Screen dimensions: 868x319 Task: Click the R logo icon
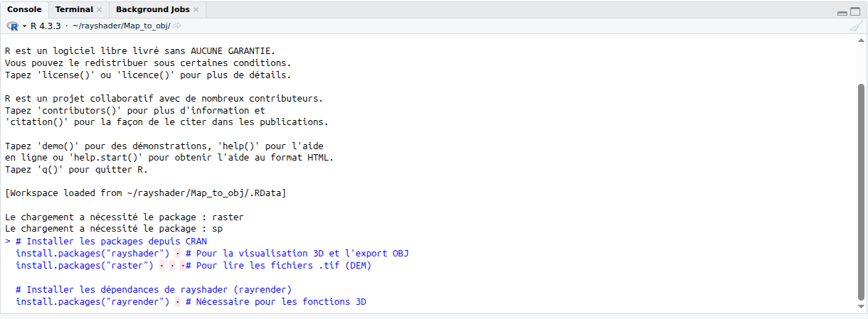[x=13, y=26]
